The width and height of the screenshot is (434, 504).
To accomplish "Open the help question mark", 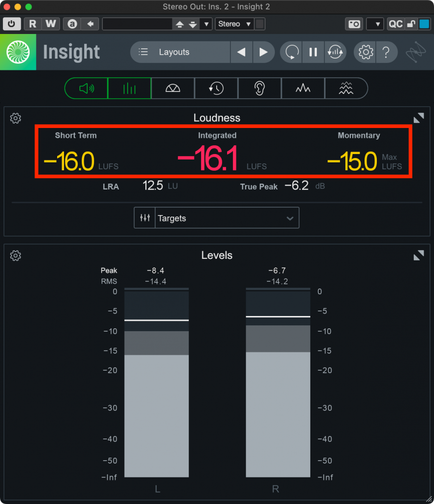I will pyautogui.click(x=387, y=52).
